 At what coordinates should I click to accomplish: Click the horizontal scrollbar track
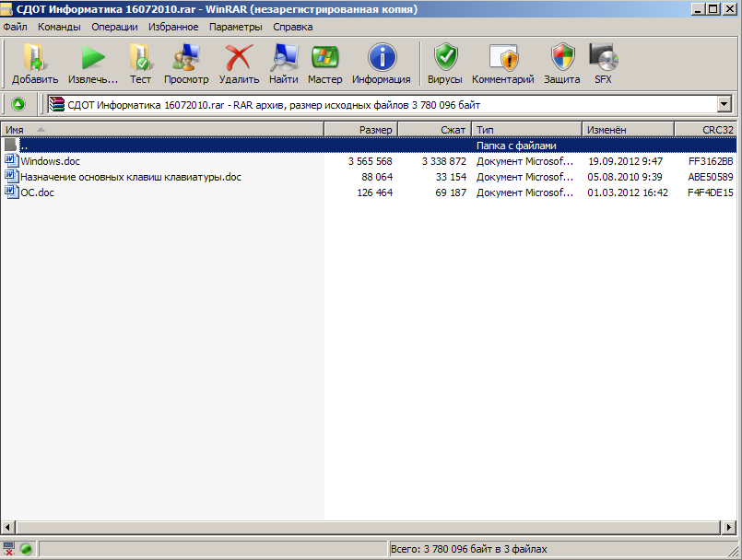[x=369, y=527]
